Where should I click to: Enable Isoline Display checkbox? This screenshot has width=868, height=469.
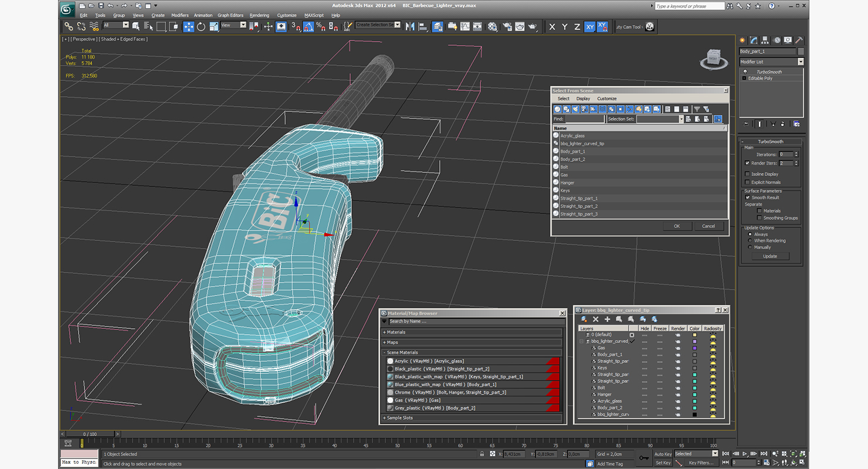tap(747, 174)
